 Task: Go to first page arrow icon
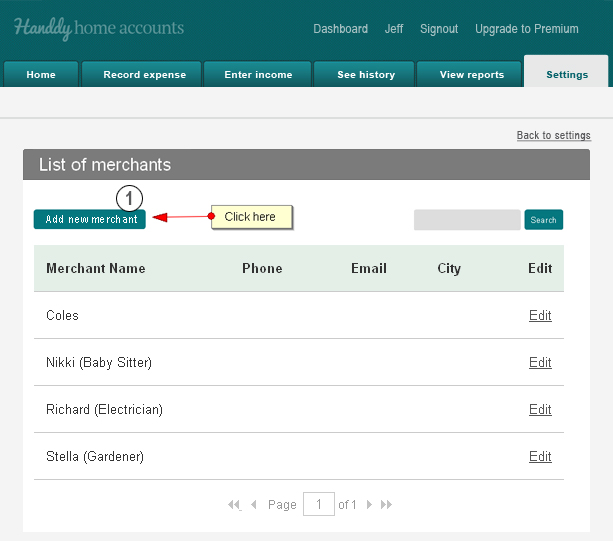click(234, 505)
